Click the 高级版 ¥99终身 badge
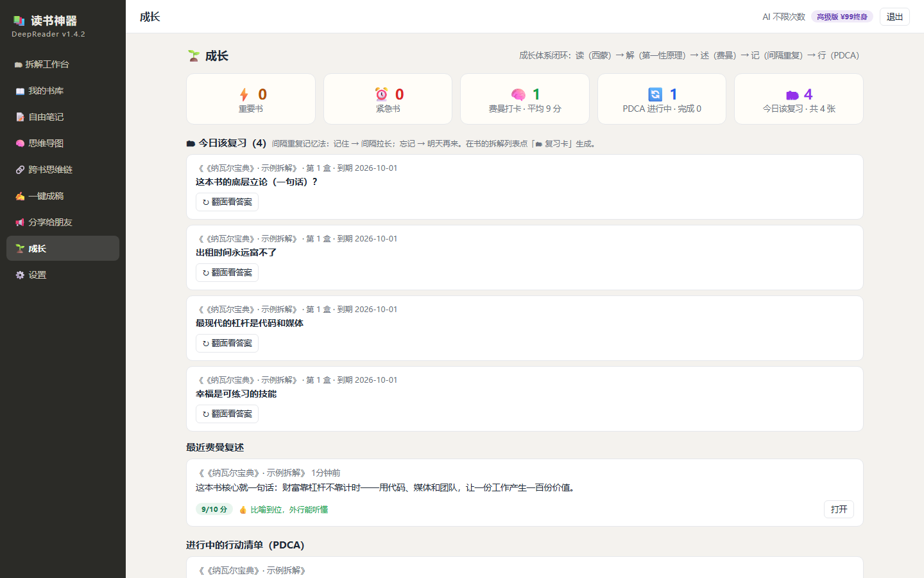924x578 pixels. point(842,17)
